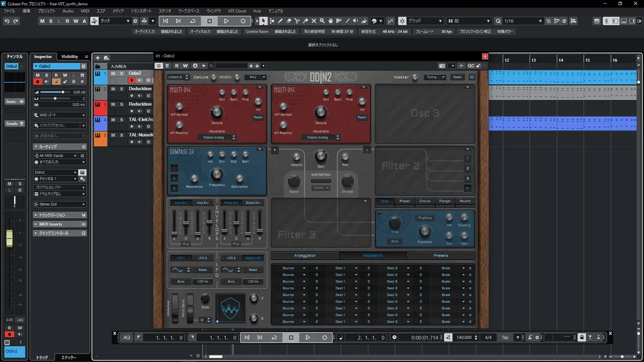Screen dimensions: 644x362
Task: Toggle record enable on Odin2 track
Action: point(131,80)
